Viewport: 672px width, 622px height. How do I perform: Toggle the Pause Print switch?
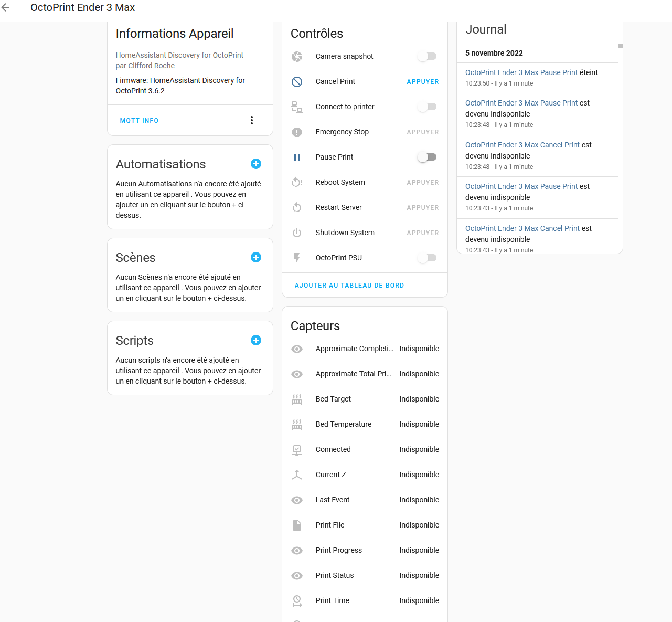pos(427,157)
